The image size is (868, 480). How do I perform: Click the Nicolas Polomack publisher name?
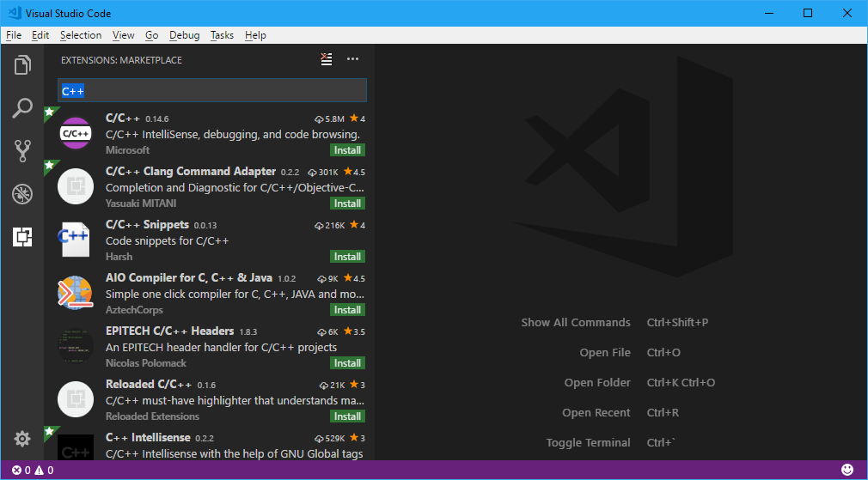tap(145, 362)
